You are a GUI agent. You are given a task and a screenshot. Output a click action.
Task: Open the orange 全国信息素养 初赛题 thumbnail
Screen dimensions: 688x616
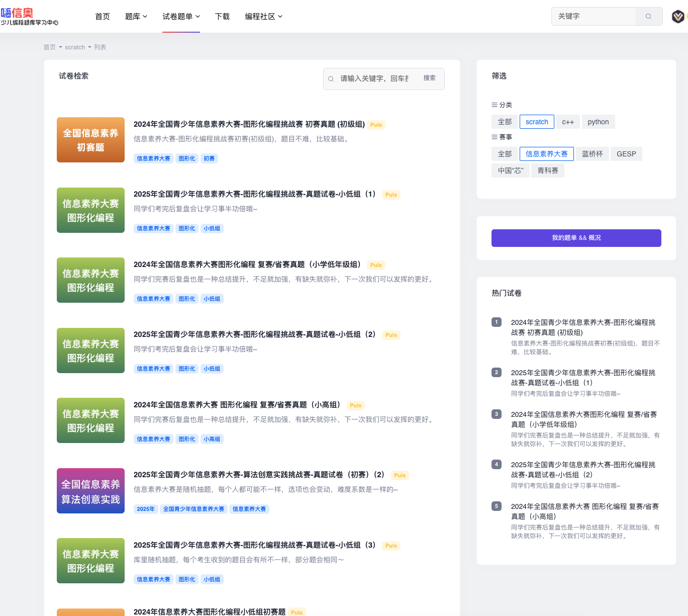[90, 140]
